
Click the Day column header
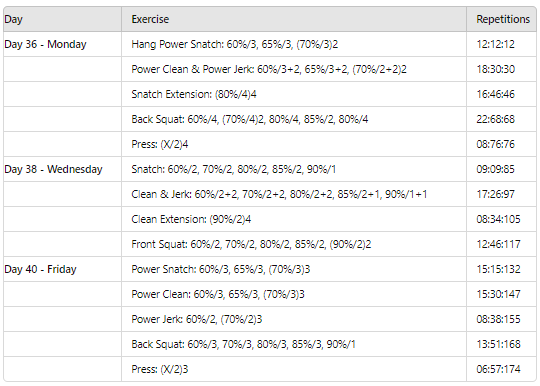coord(62,19)
